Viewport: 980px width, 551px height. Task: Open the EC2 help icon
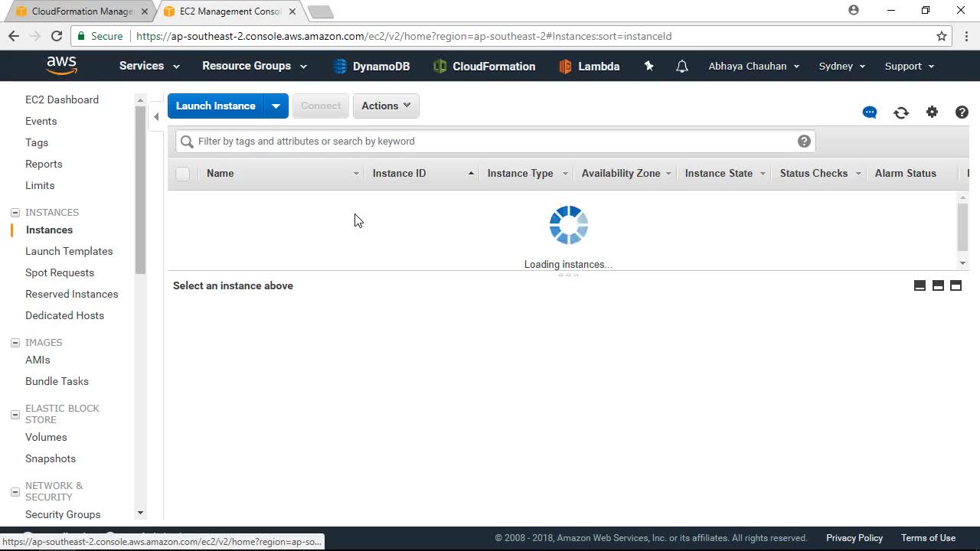tap(962, 112)
